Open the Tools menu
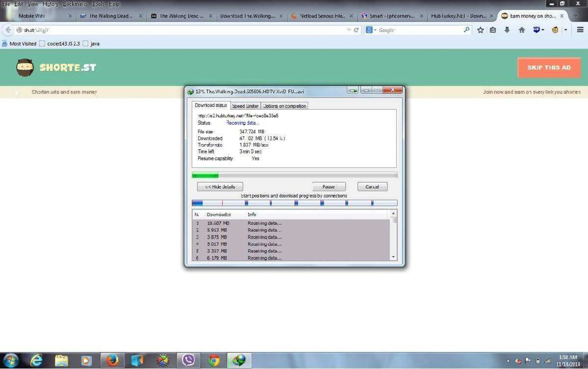The image size is (588, 369). 98,4
